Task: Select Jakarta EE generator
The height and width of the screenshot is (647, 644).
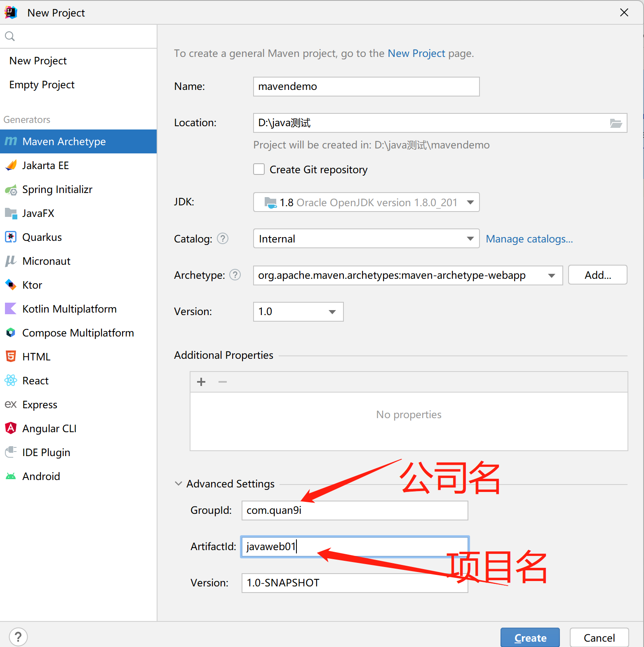Action: coord(45,165)
